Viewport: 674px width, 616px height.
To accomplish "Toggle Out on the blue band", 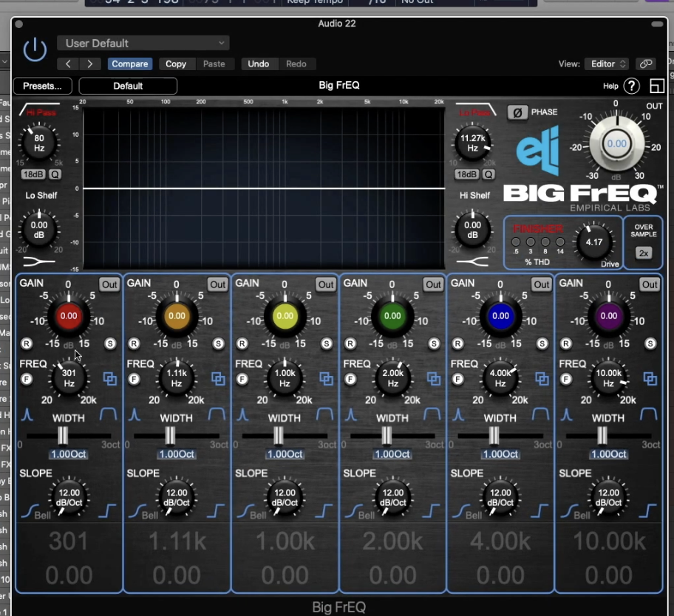I will tap(542, 284).
